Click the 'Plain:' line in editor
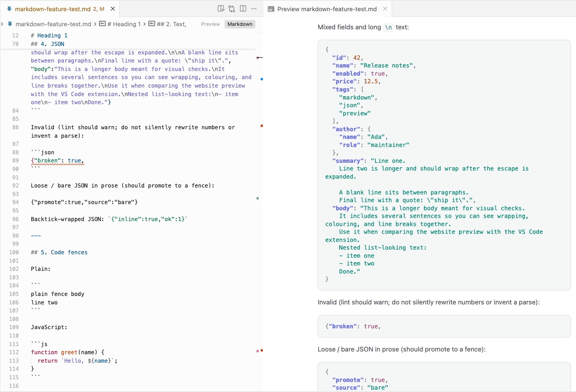 tap(41, 269)
